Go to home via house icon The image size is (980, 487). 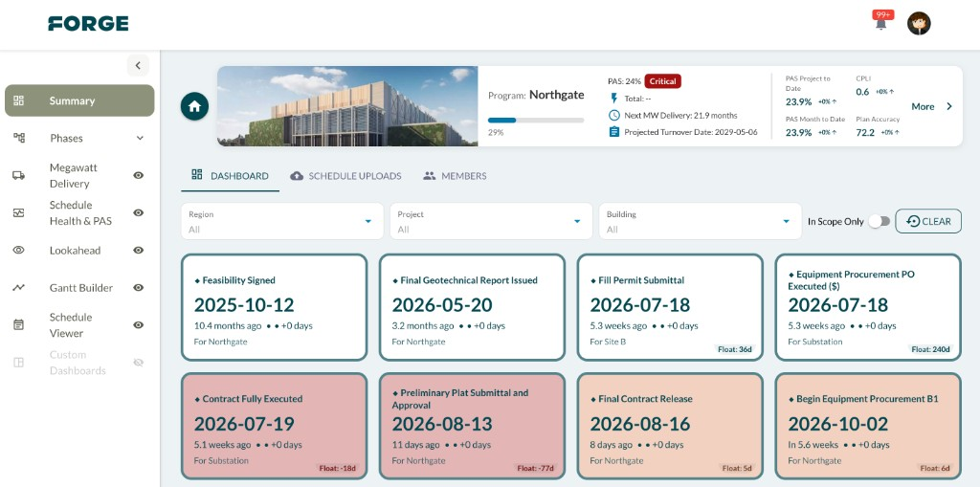[194, 106]
